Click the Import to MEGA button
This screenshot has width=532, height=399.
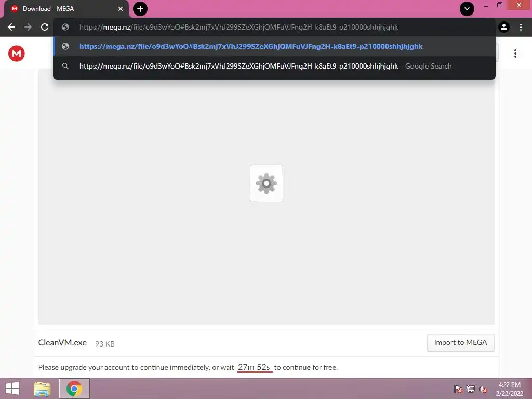[460, 343]
